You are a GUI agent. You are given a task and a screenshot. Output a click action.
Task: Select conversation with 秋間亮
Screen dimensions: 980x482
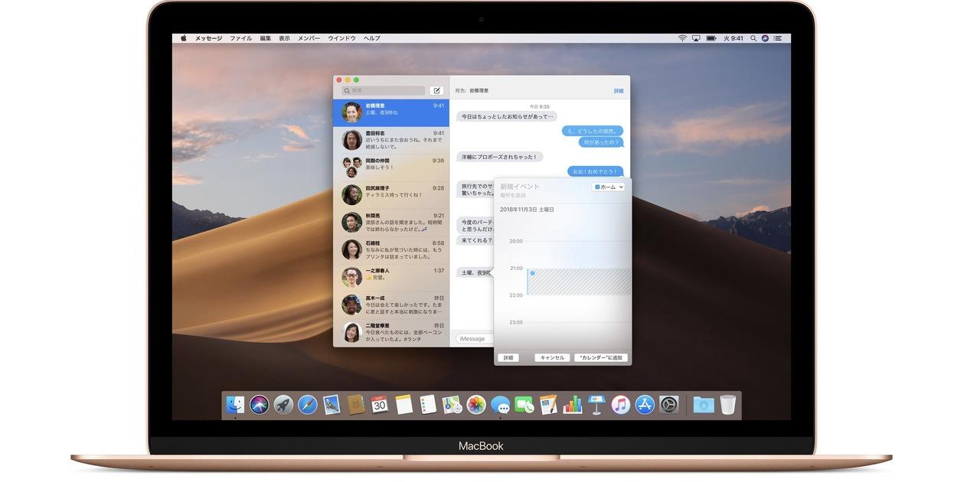[x=391, y=223]
